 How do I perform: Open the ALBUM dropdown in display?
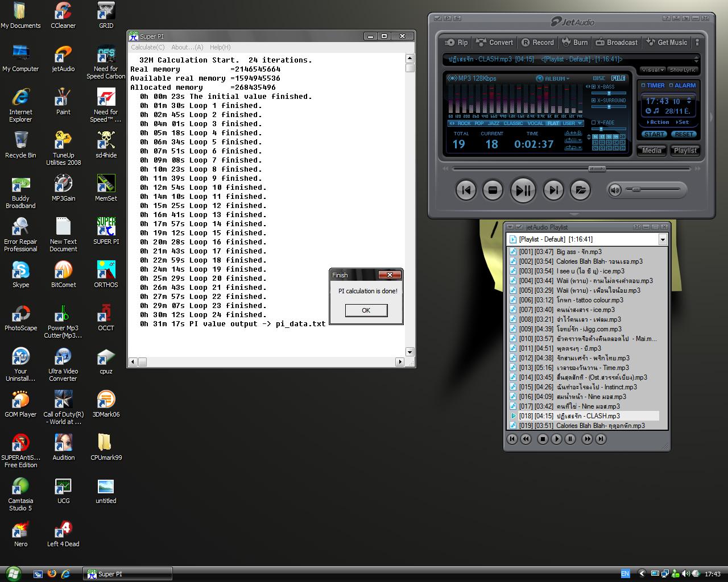[553, 78]
